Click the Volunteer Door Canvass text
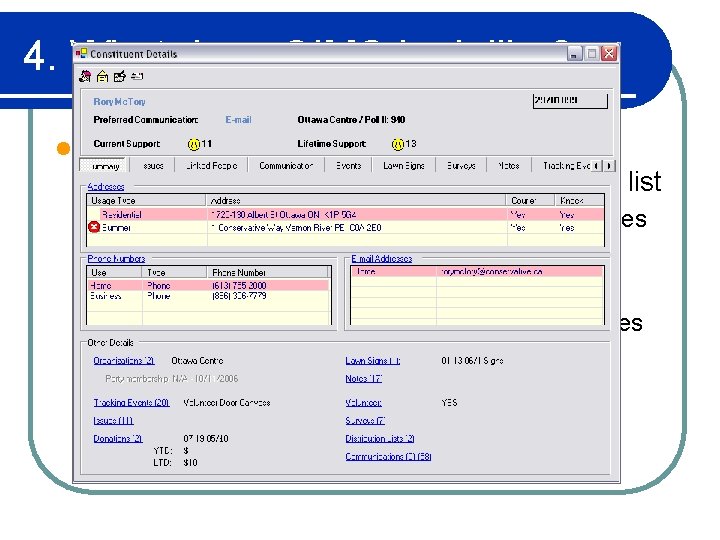Screen dimensions: 720x540 point(227,402)
